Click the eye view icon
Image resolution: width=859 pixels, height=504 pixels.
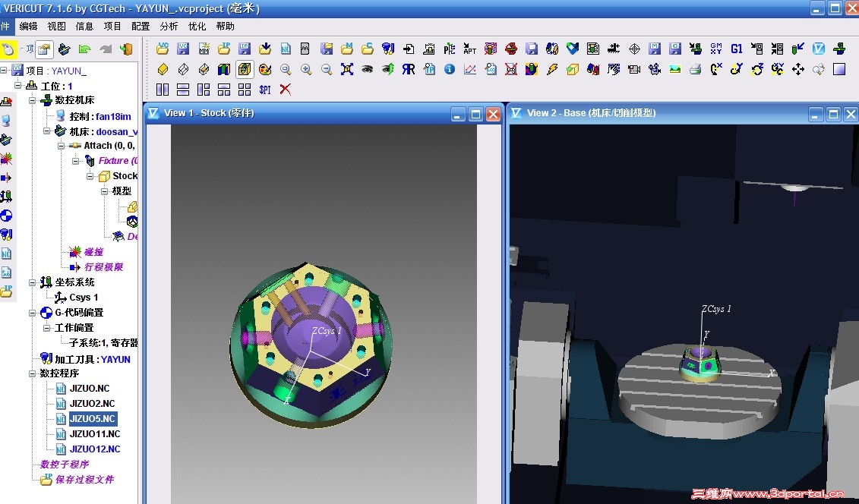pos(368,70)
